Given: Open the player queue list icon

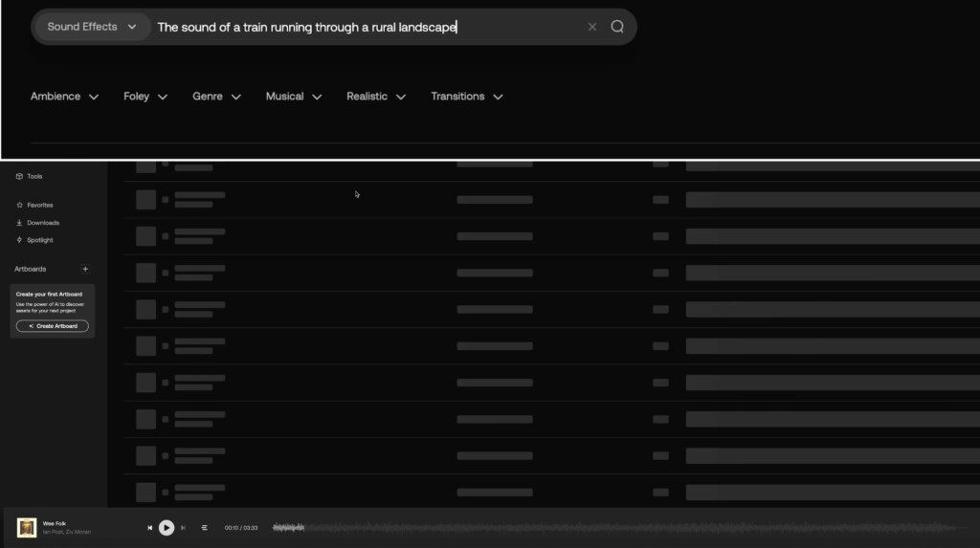Looking at the screenshot, I should (x=204, y=528).
